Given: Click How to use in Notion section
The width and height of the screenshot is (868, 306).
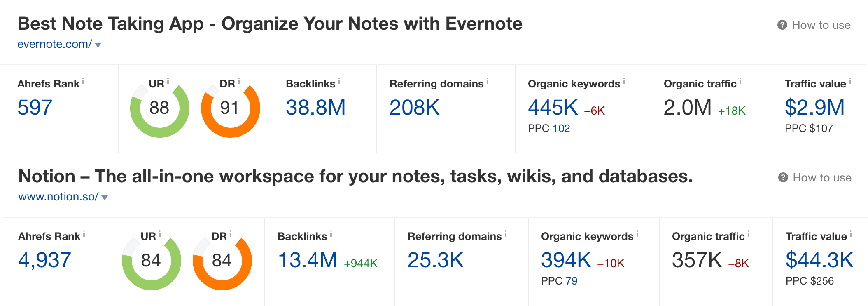Looking at the screenshot, I should coord(822,177).
